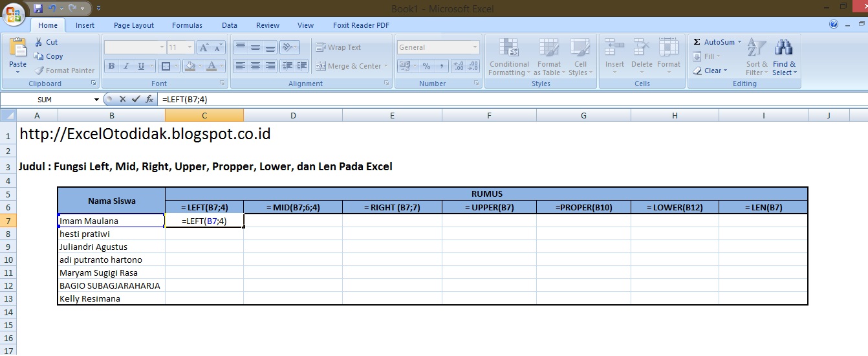Toggle Underline formatting

click(140, 66)
